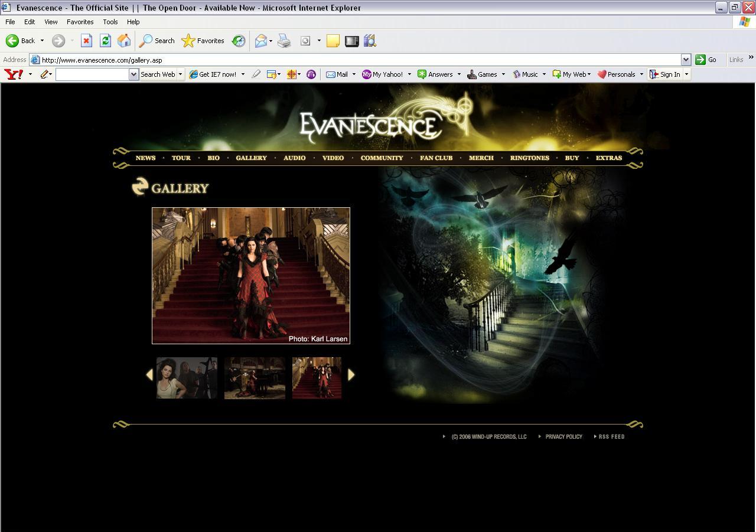This screenshot has width=756, height=532.
Task: Show next gallery thumbnails with right arrow
Action: point(351,375)
